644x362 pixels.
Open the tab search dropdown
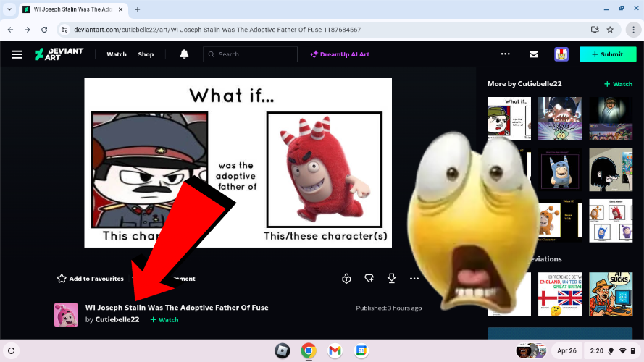pyautogui.click(x=9, y=9)
